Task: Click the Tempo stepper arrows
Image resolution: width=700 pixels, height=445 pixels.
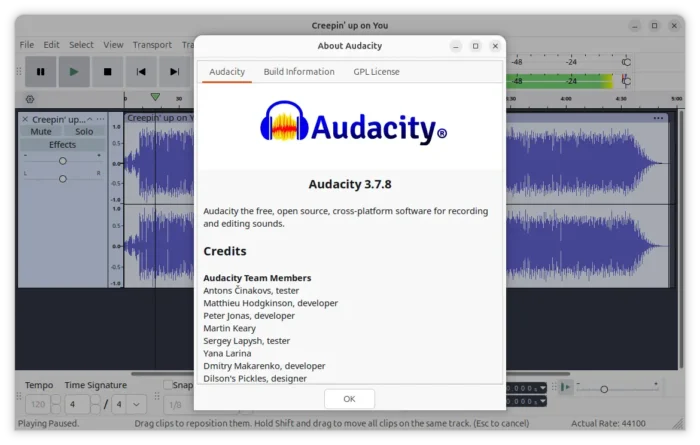Action: point(56,404)
